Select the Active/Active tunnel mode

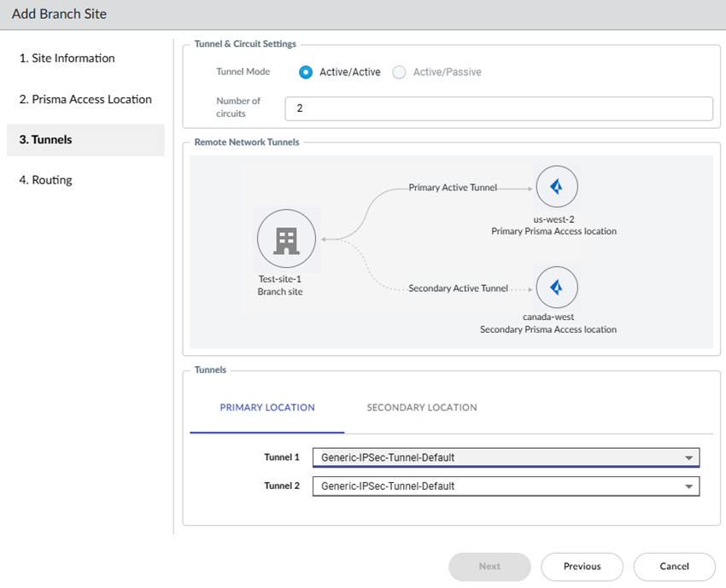(306, 73)
